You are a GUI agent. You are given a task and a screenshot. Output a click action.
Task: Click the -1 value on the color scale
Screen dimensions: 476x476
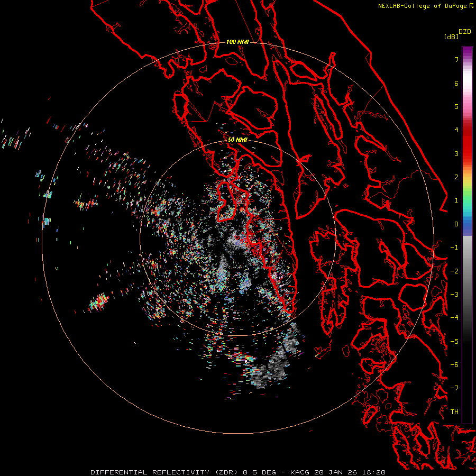454,248
